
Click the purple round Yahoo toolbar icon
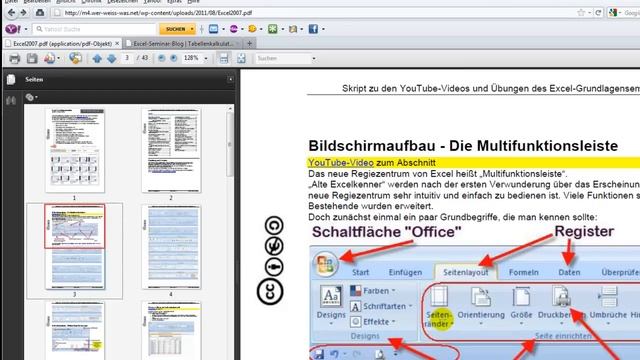(x=234, y=29)
